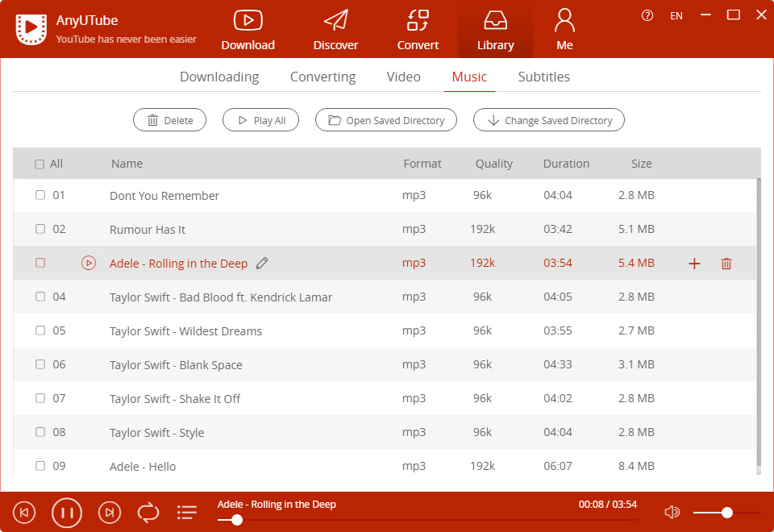This screenshot has height=532, width=774.
Task: Open the Discover section
Action: (x=335, y=30)
